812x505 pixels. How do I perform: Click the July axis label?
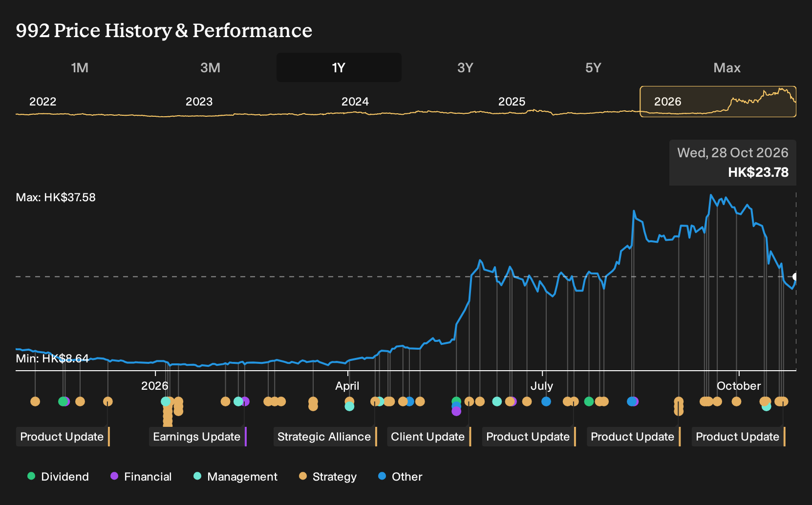(x=542, y=386)
